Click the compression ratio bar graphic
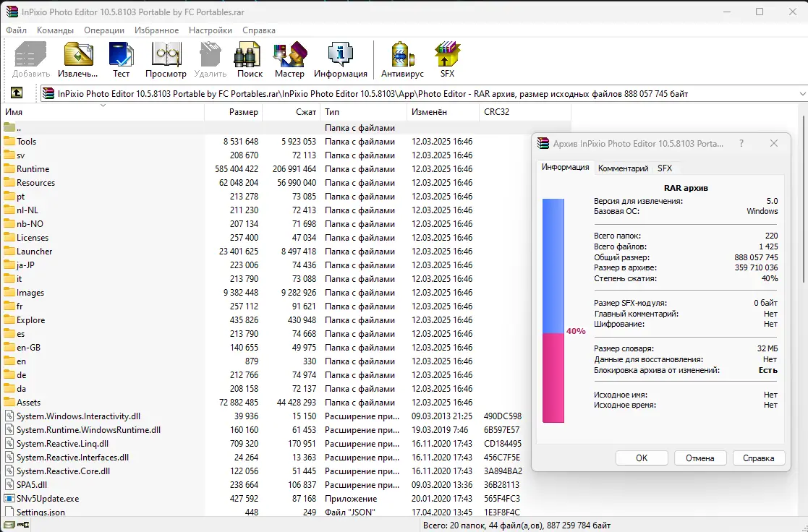808x532 pixels. pyautogui.click(x=553, y=311)
